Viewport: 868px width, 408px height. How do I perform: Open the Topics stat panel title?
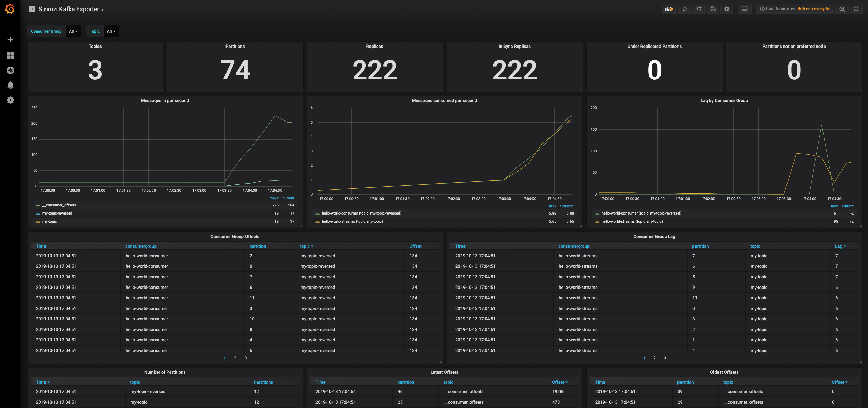[95, 46]
